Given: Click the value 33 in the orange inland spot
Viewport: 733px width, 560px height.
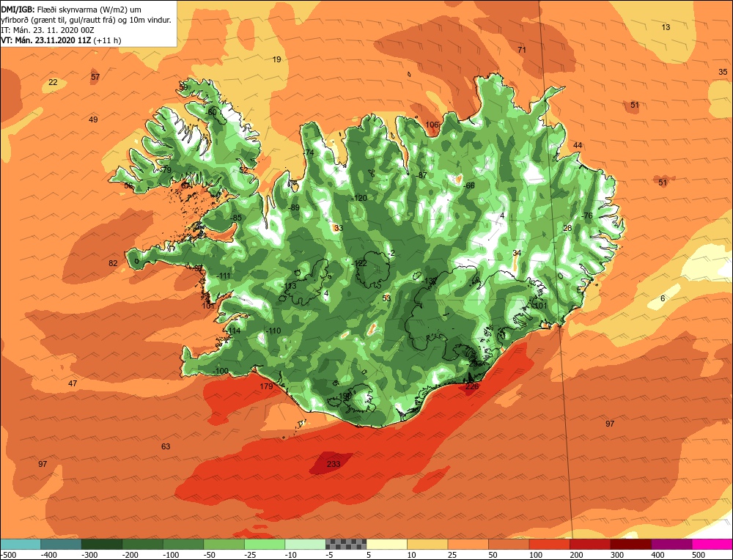Looking at the screenshot, I should pos(339,228).
